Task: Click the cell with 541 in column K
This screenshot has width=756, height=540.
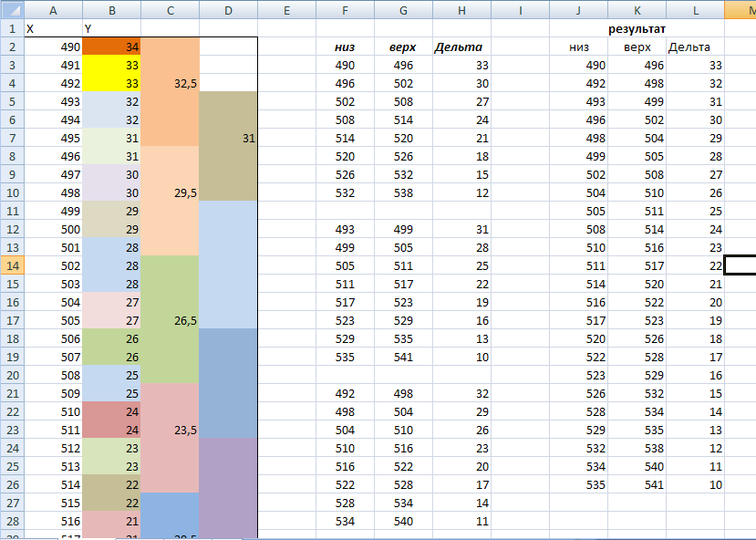Action: (637, 484)
